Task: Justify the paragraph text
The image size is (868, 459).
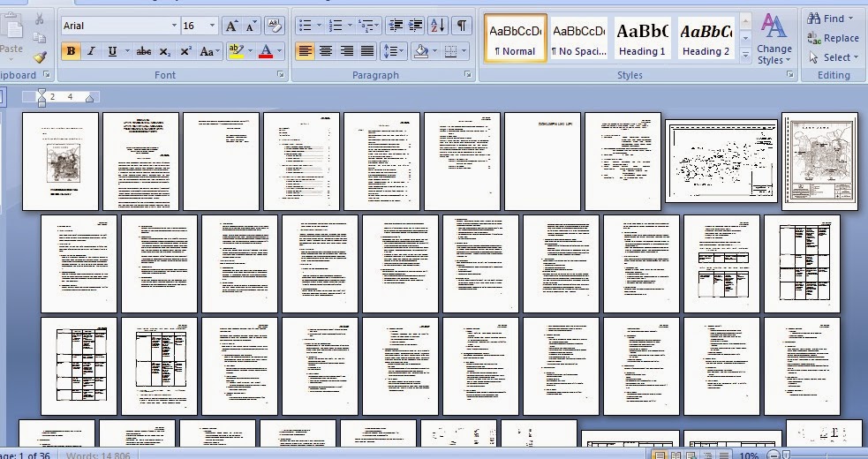Action: (x=367, y=51)
